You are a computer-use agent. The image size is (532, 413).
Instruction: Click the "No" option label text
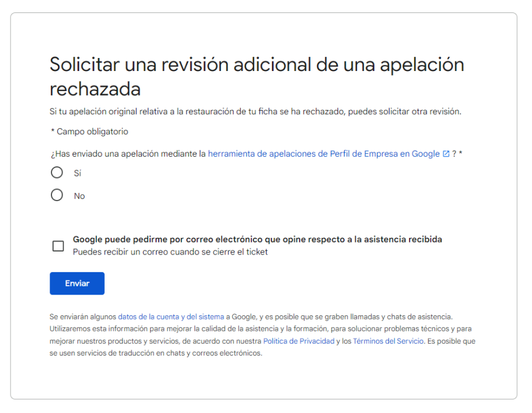79,196
